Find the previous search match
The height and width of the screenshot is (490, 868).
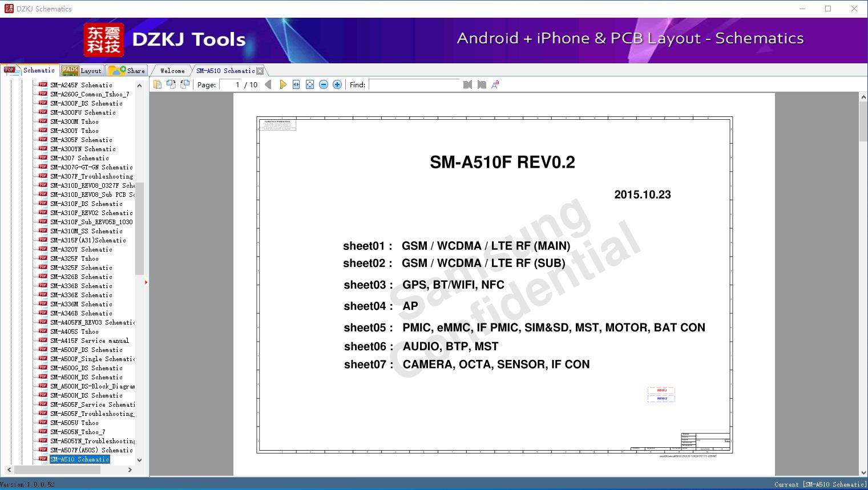[x=468, y=84]
